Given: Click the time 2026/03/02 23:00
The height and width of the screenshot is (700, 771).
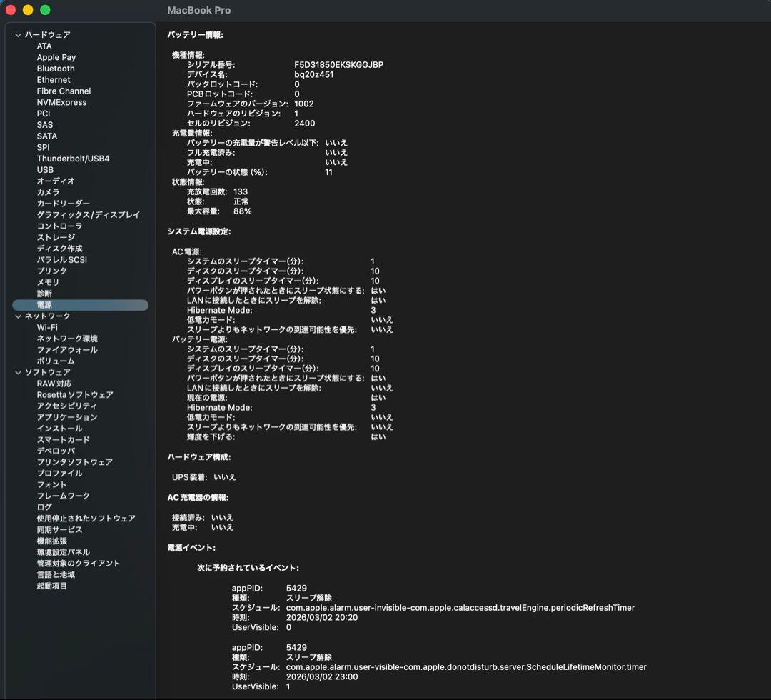Looking at the screenshot, I should [x=322, y=677].
